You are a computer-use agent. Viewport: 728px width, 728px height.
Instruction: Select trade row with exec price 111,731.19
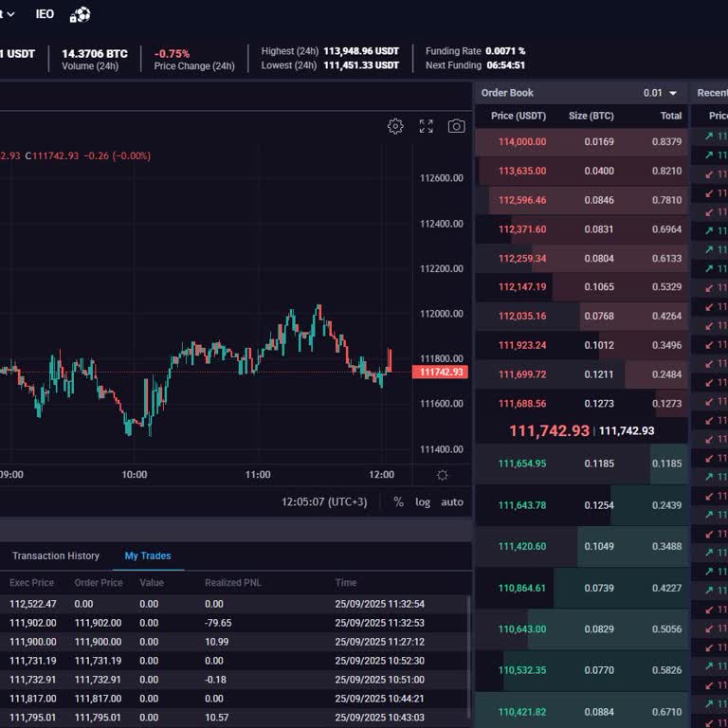coord(234,661)
